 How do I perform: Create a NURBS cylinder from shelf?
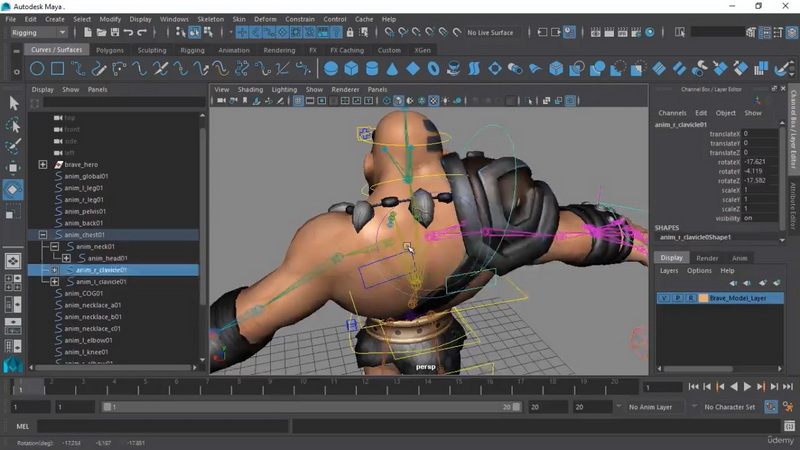[x=372, y=68]
